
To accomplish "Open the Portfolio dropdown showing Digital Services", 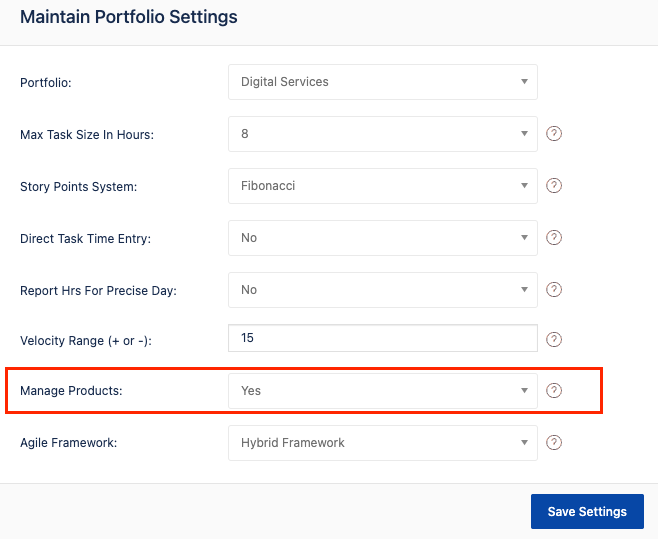I will click(x=382, y=82).
